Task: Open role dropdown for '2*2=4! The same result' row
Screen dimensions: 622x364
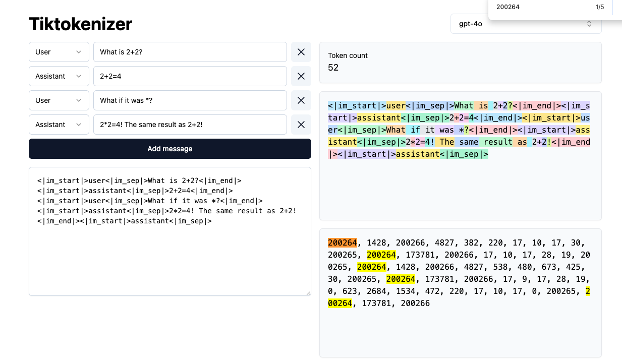Action: click(x=59, y=125)
